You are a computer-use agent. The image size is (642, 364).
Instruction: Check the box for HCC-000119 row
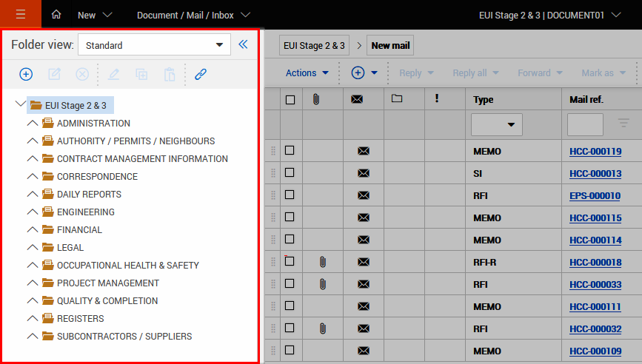pyautogui.click(x=290, y=151)
